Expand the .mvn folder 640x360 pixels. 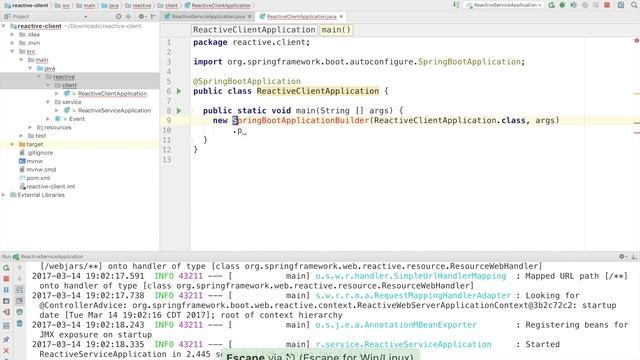point(12,43)
